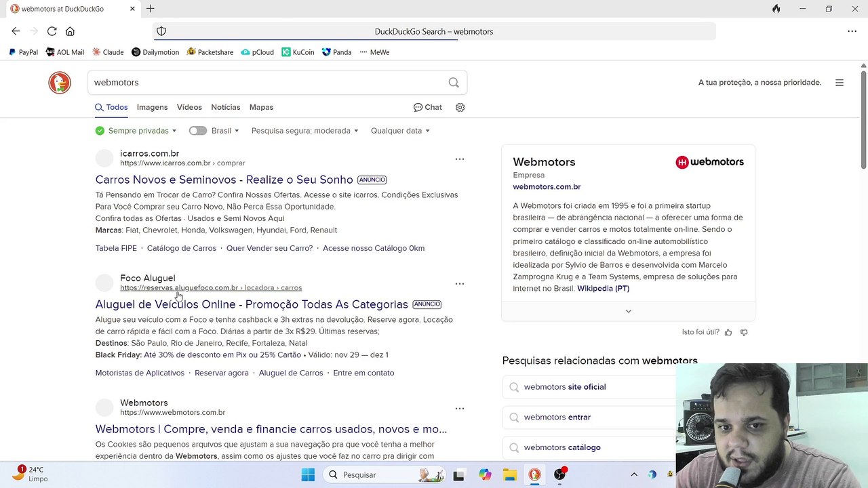Open Copilot from the taskbar
868x488 pixels.
pyautogui.click(x=485, y=474)
